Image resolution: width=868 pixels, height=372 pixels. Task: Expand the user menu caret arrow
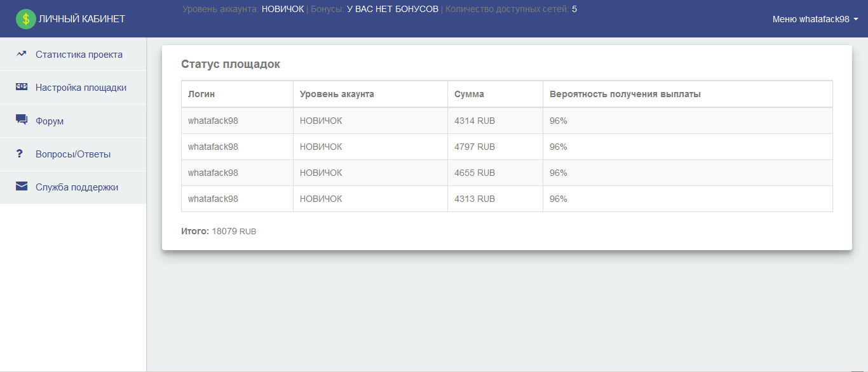pos(856,19)
